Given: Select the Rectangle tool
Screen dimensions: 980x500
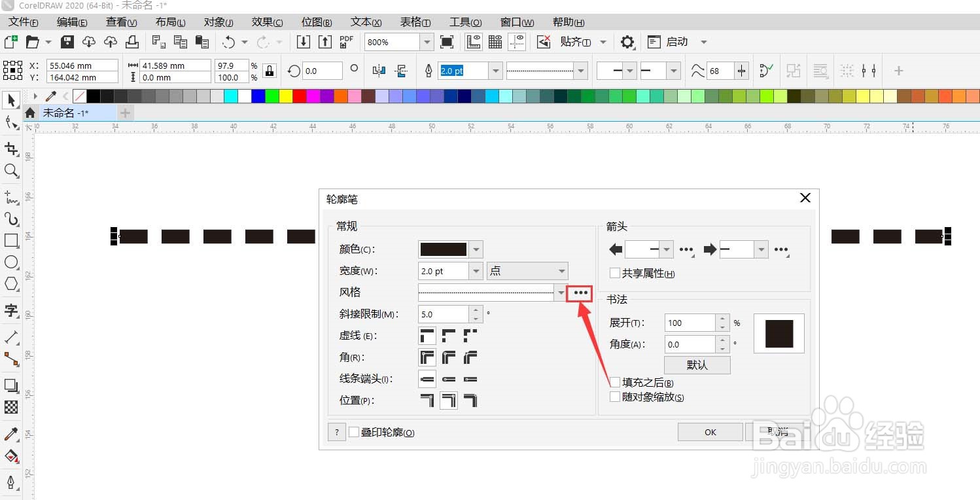Looking at the screenshot, I should click(11, 240).
